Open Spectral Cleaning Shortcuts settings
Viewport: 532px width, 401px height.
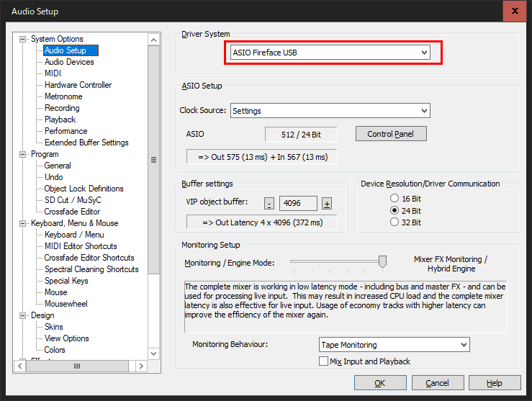click(x=91, y=269)
